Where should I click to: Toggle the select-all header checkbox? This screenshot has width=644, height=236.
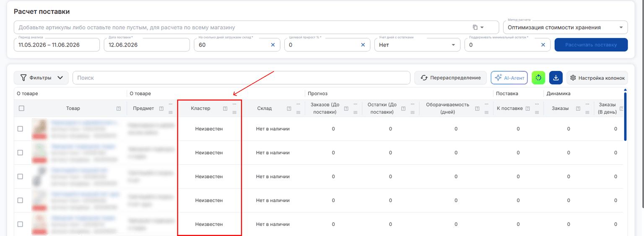pyautogui.click(x=21, y=108)
